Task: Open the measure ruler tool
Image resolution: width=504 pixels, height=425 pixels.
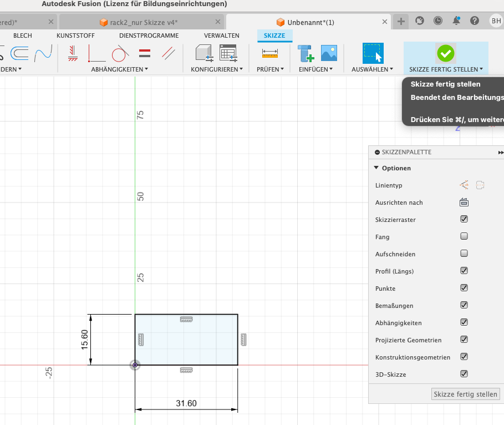Action: point(270,54)
